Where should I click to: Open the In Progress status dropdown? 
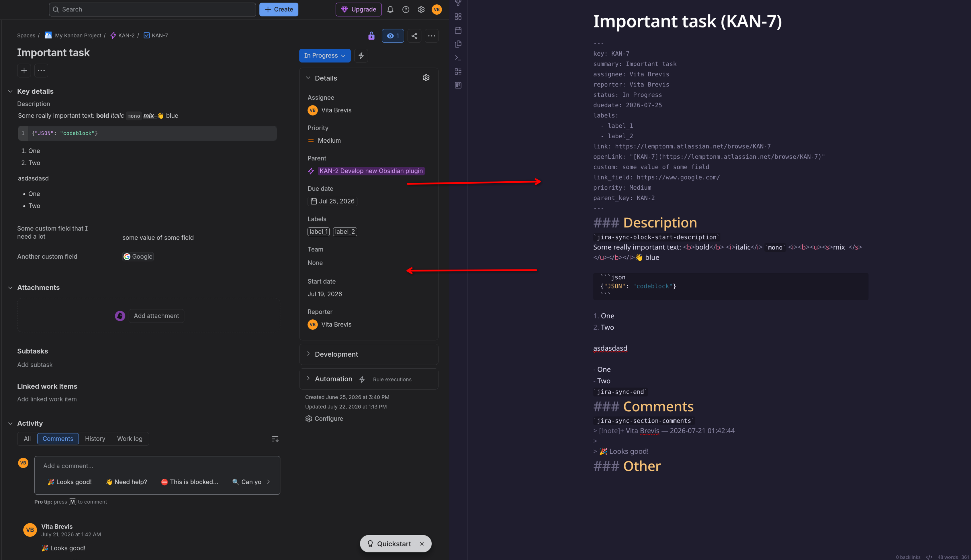[x=325, y=55]
